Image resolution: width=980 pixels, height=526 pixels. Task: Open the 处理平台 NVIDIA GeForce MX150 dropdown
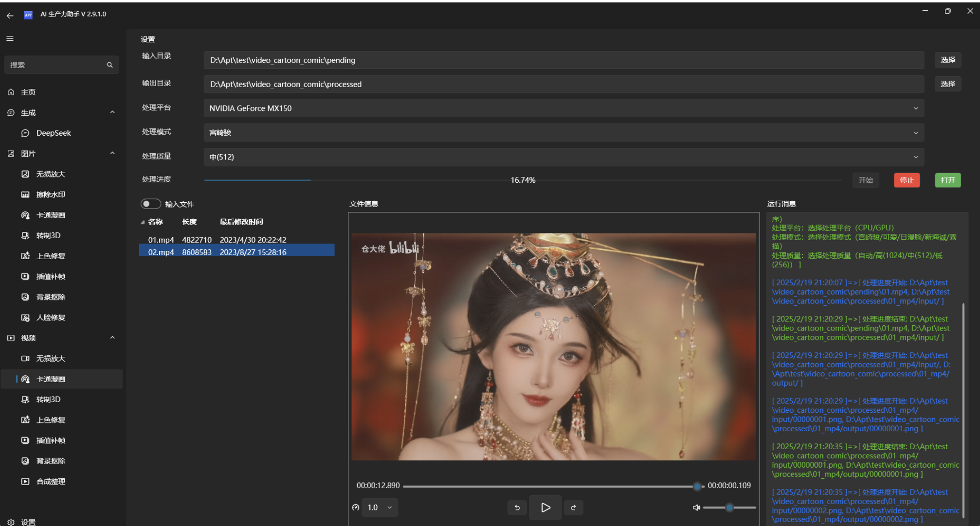[563, 108]
